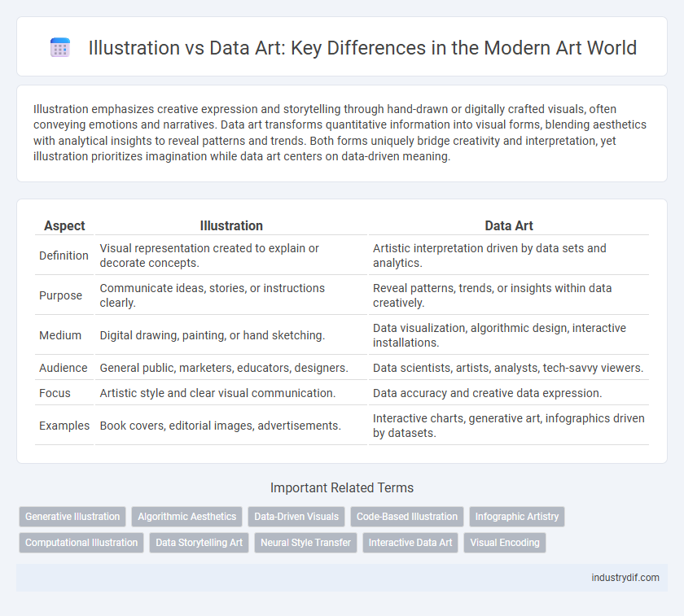Click the Illustration column header
This screenshot has width=684, height=616.
click(x=231, y=225)
